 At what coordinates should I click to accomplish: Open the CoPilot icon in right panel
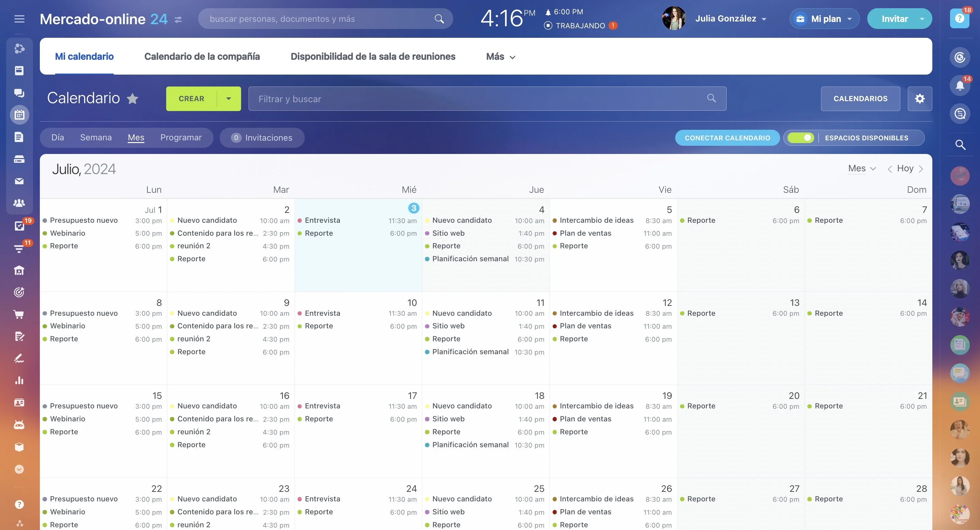(x=960, y=58)
